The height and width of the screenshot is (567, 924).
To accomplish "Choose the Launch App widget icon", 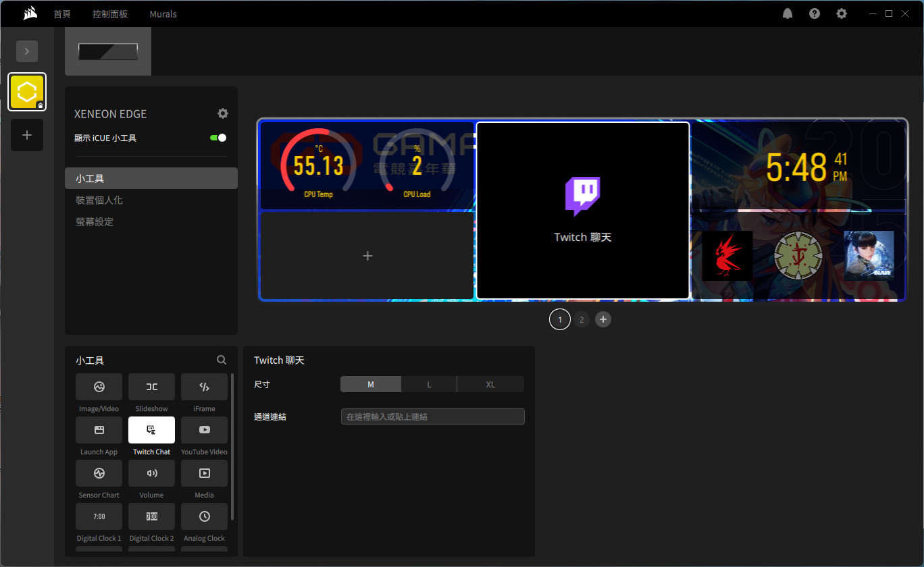I will pos(99,430).
